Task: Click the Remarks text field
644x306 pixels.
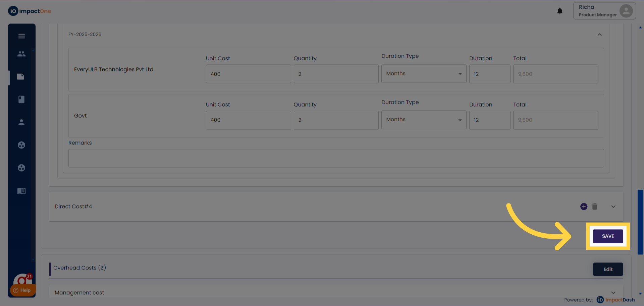Action: (336, 158)
